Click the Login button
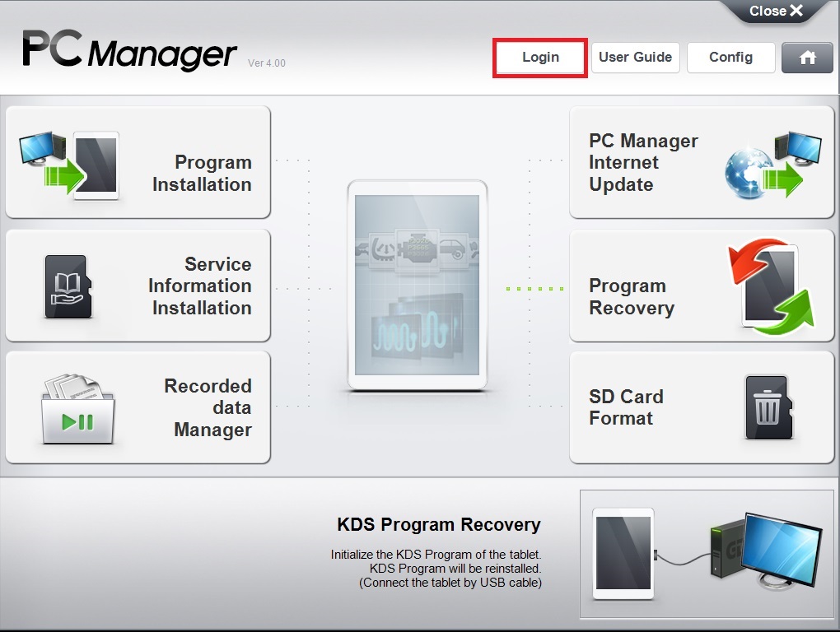Image resolution: width=840 pixels, height=632 pixels. click(540, 58)
